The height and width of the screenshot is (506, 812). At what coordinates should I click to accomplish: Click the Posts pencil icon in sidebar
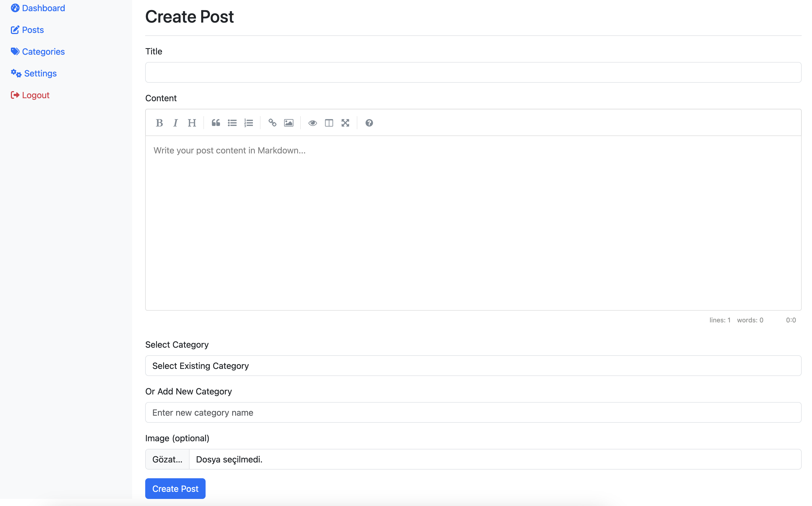click(15, 30)
